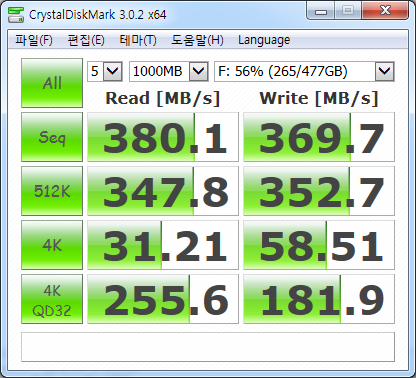Select the 512K write value 352.7

(319, 191)
